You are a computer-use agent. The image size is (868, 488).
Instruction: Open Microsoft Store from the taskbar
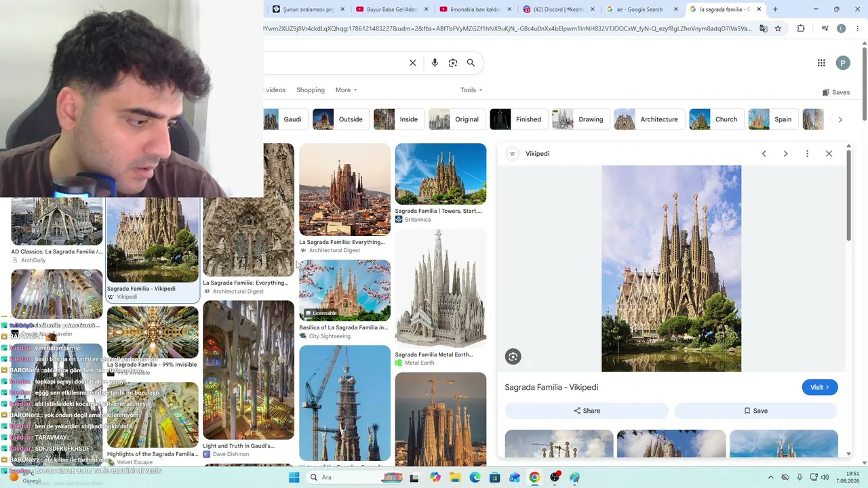point(495,477)
